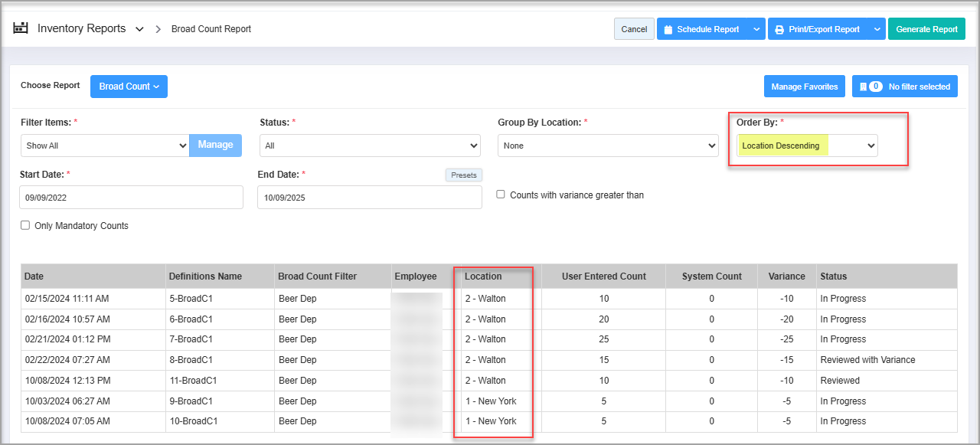Click the calendar icon on Schedule Report
This screenshot has height=445, width=980.
pos(668,30)
